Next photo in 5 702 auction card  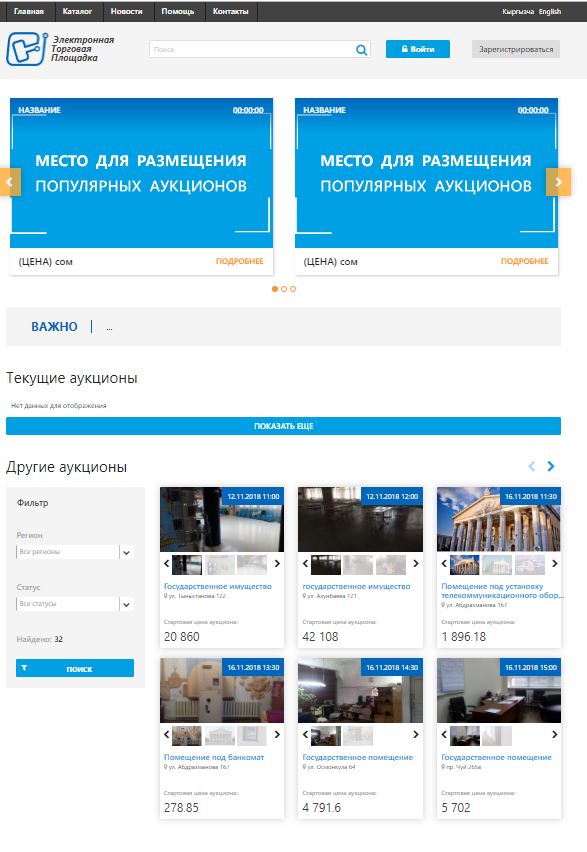[x=554, y=735]
